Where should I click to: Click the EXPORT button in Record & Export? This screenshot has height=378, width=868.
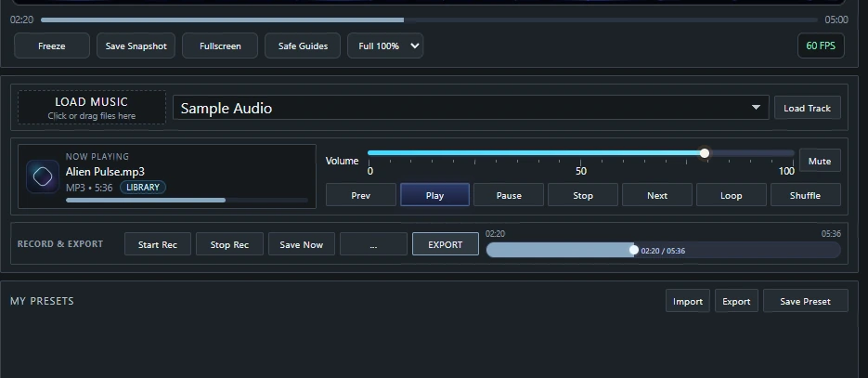click(x=446, y=244)
